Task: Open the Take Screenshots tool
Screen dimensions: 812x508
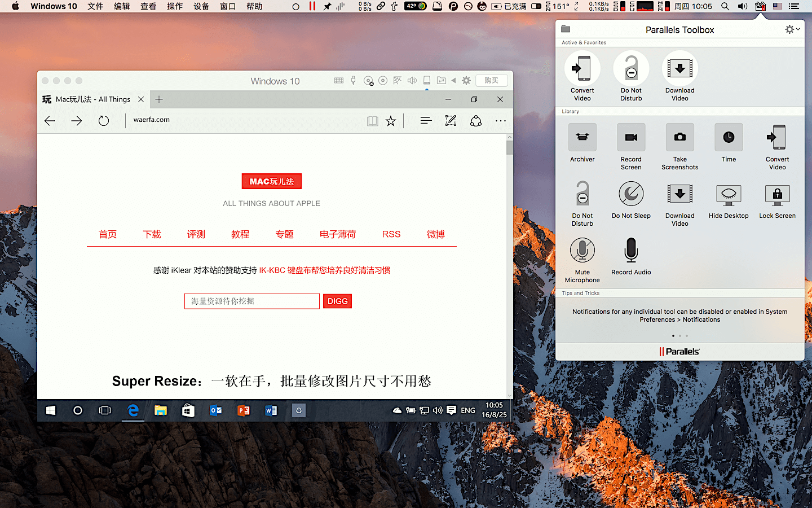Action: (x=679, y=146)
